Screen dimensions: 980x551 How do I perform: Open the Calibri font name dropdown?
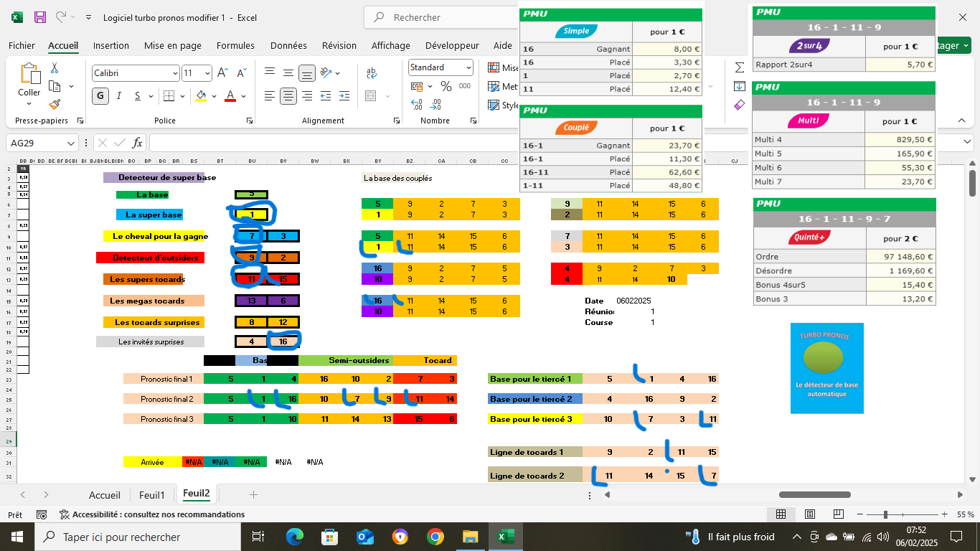click(175, 73)
